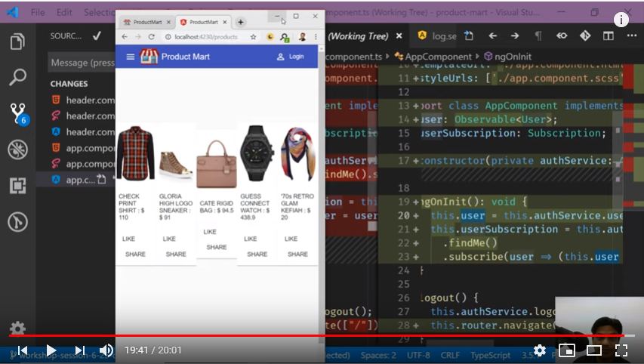Click the Login button in Product Mart
The height and width of the screenshot is (364, 644).
(x=291, y=57)
